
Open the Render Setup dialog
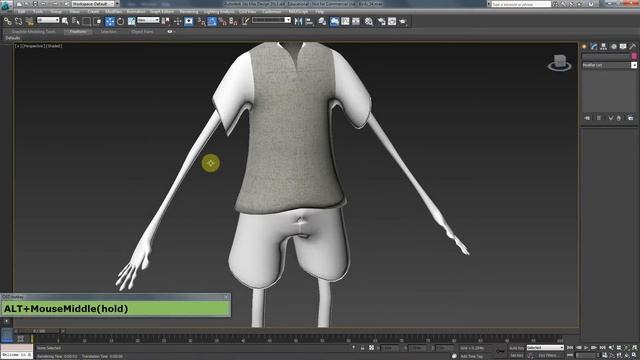tap(382, 21)
